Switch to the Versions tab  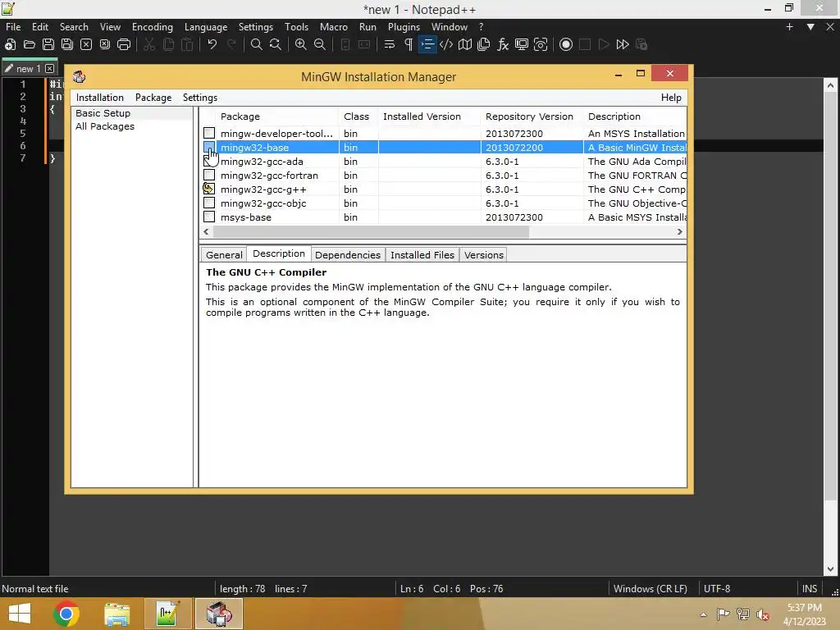[484, 255]
